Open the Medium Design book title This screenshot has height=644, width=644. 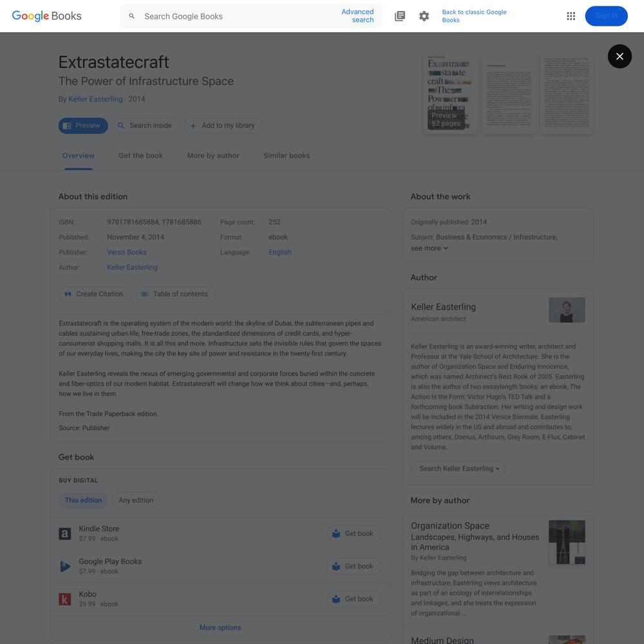442,640
